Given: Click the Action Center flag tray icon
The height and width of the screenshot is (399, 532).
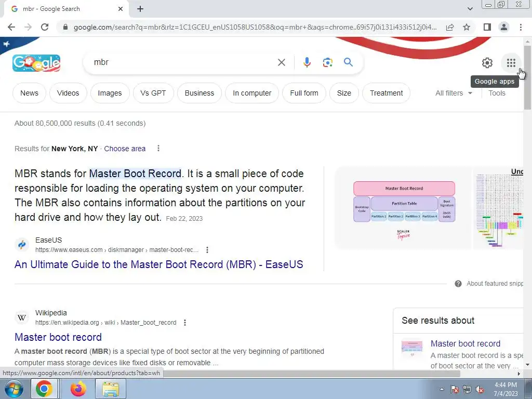Looking at the screenshot, I should tap(454, 390).
